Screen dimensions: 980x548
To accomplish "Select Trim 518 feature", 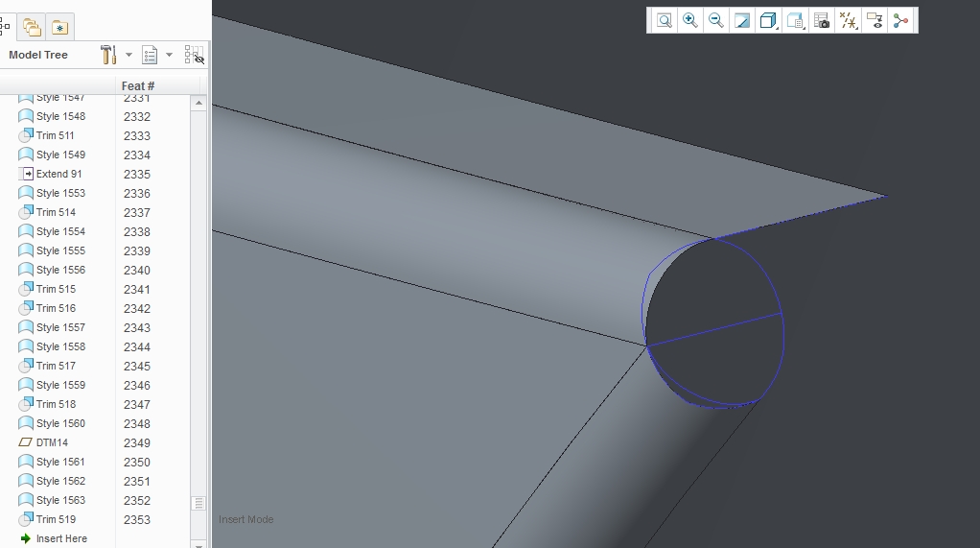I will (56, 404).
